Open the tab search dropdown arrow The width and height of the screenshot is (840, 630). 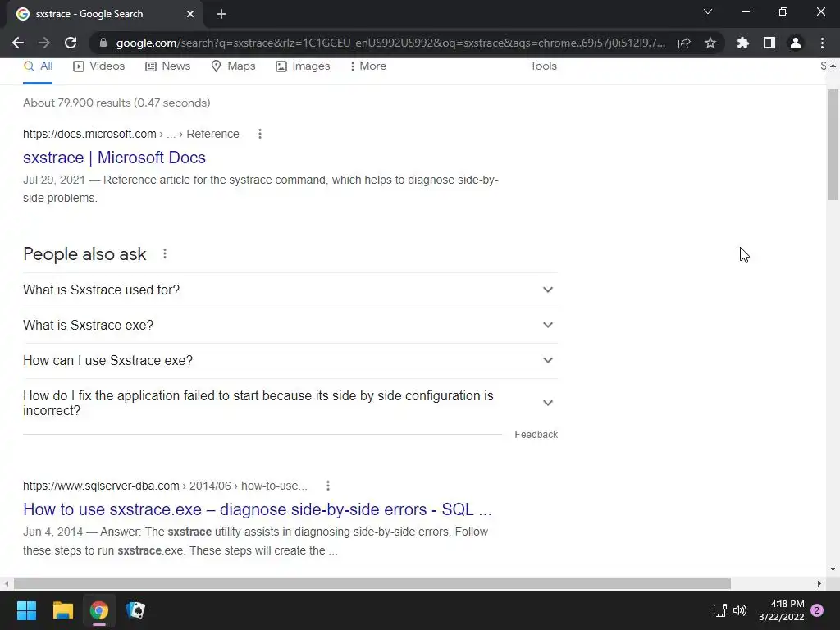pyautogui.click(x=708, y=11)
